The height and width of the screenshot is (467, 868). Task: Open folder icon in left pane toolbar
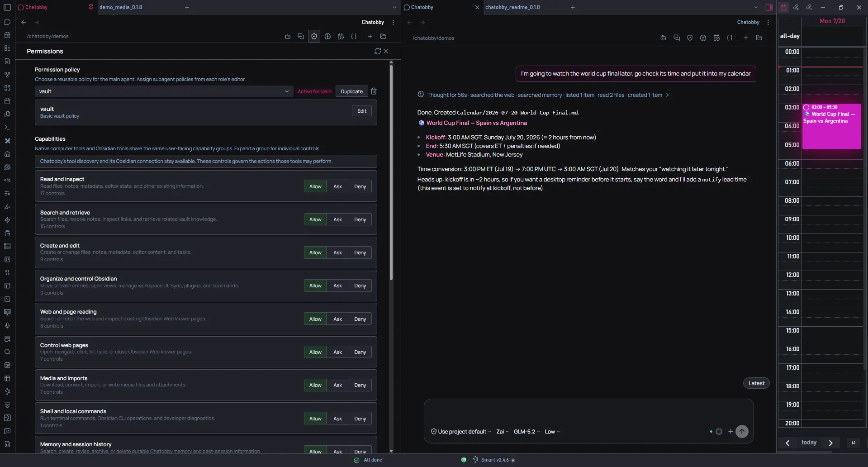pyautogui.click(x=383, y=37)
